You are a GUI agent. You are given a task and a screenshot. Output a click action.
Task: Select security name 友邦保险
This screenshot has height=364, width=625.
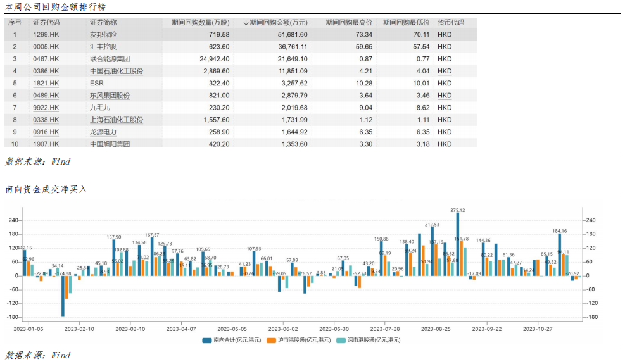[x=103, y=35]
